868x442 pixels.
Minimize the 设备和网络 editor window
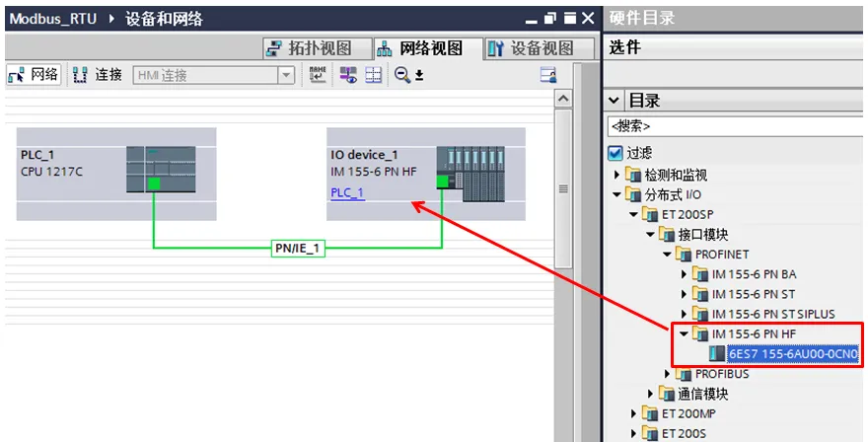tap(531, 20)
